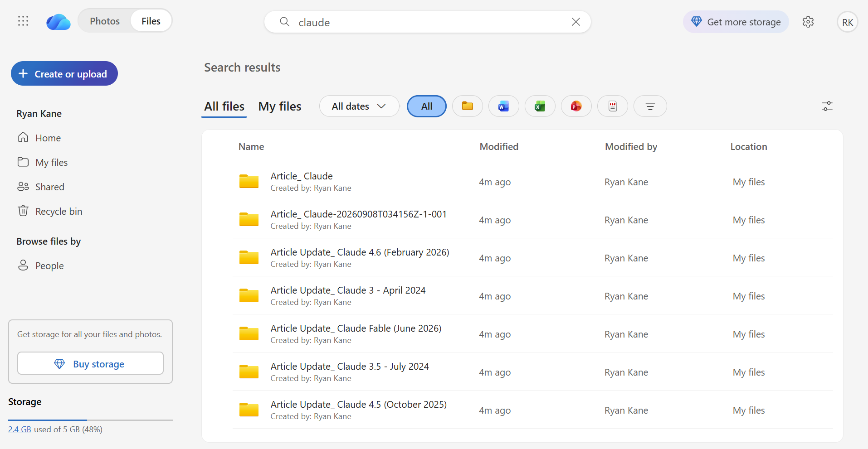Image resolution: width=868 pixels, height=449 pixels.
Task: Open the RK account avatar
Action: pyautogui.click(x=847, y=22)
